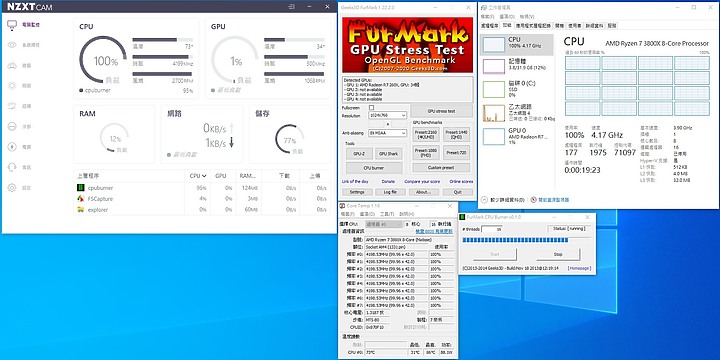
Task: Click the storage 77% gauge in NZXT CAM
Action: 289,139
